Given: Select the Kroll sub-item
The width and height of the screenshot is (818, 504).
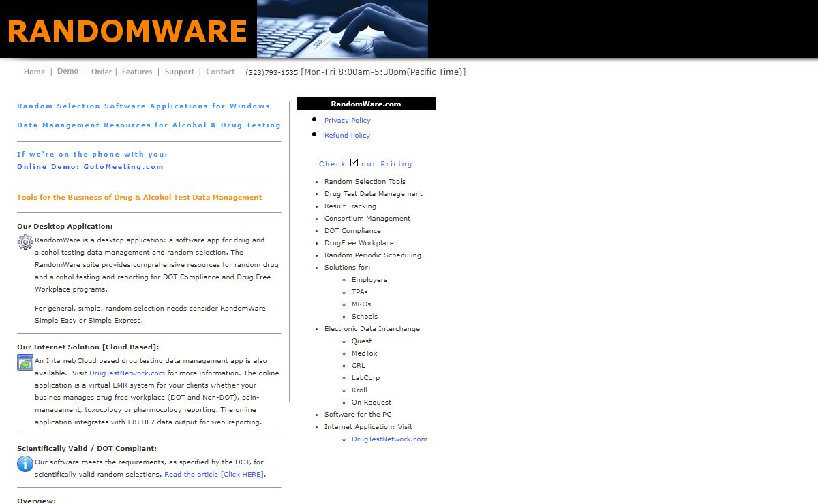Looking at the screenshot, I should click(360, 390).
